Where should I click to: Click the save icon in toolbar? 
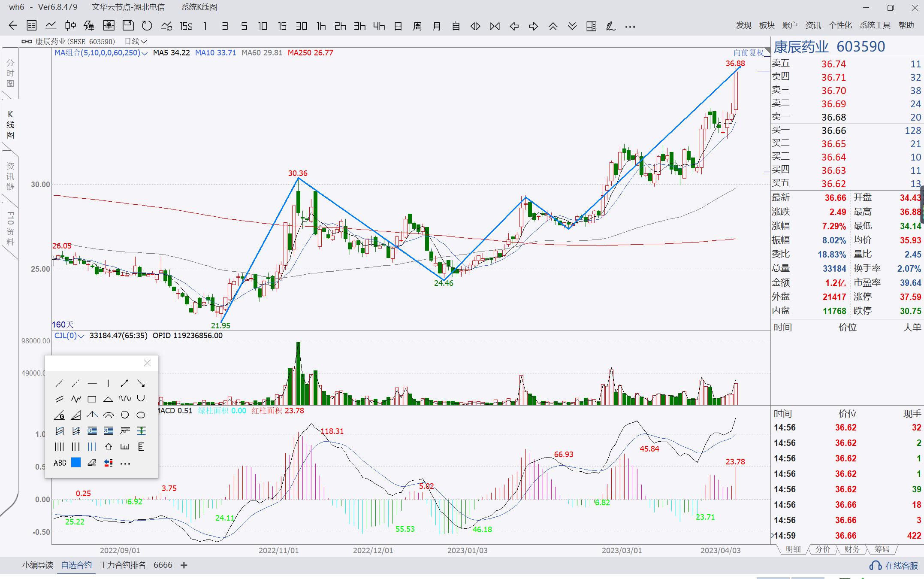coord(128,26)
